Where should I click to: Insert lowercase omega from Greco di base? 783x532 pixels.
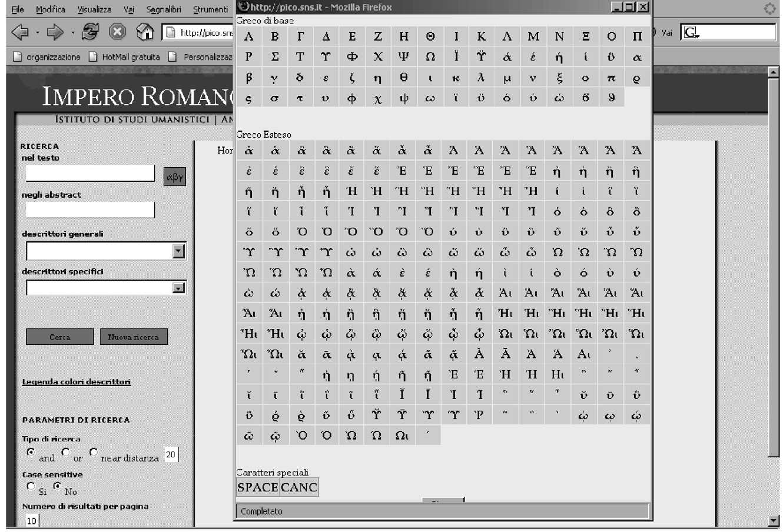[430, 98]
